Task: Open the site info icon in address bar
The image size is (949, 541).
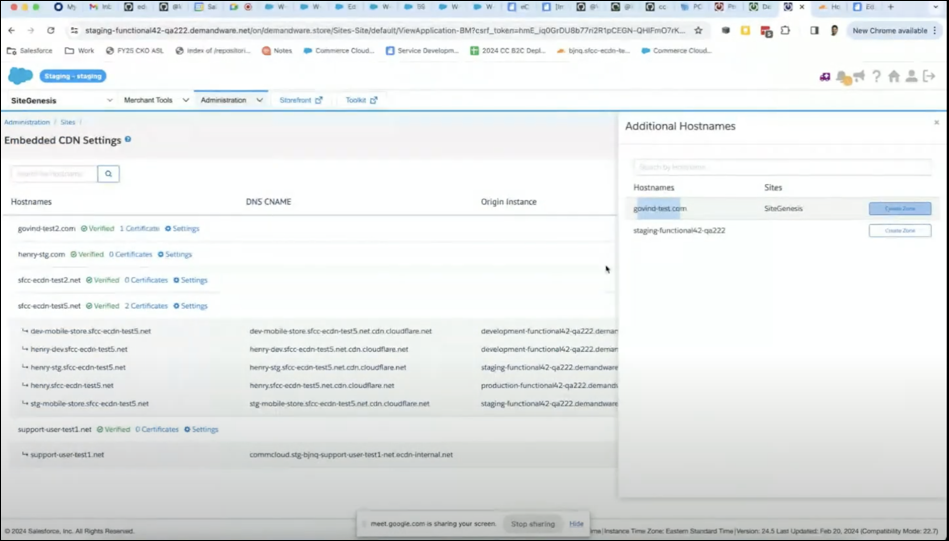Action: 74,30
